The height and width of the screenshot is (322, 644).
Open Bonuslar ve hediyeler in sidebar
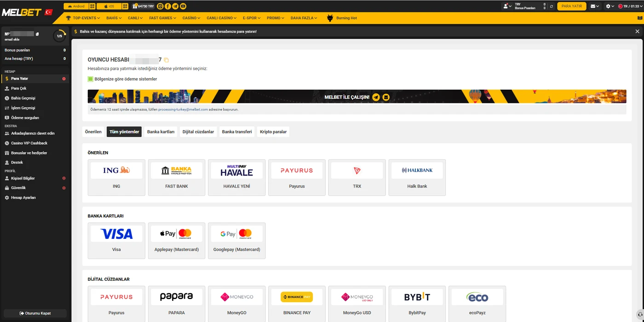point(34,153)
